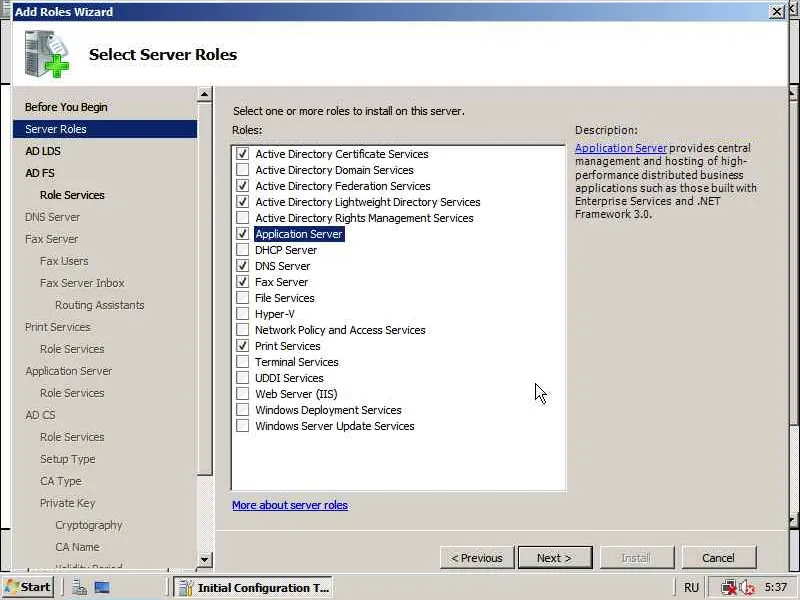Uncheck the Application Server checkbox

point(242,234)
